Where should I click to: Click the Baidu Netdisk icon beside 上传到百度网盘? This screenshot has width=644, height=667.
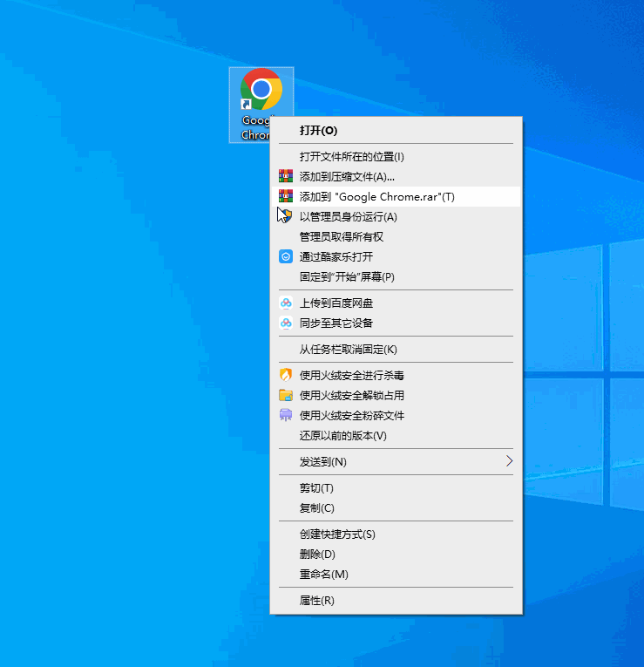click(285, 303)
